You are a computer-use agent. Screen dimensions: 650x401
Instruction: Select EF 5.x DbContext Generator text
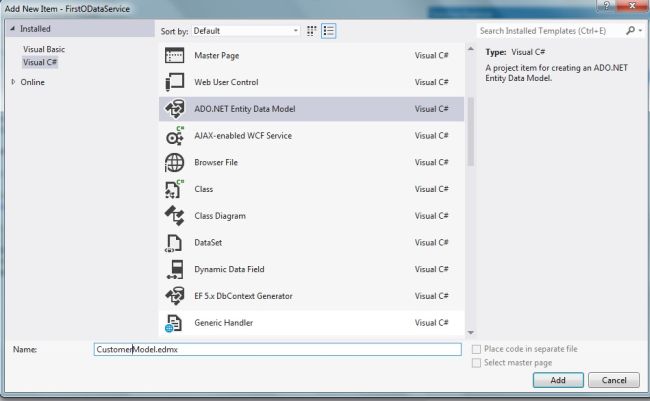coord(243,296)
